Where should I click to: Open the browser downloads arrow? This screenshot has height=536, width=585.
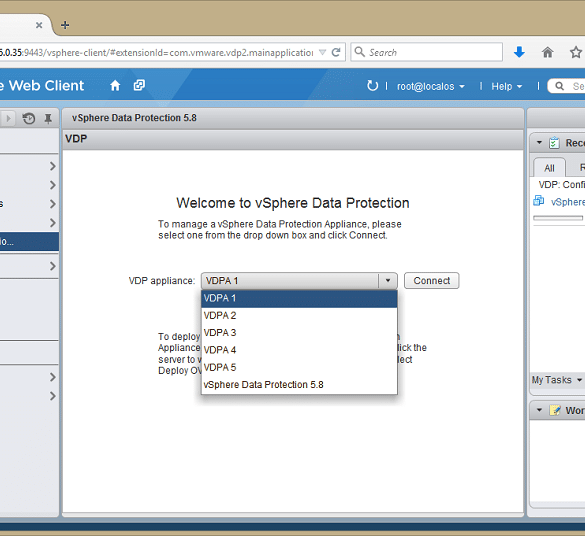click(x=519, y=52)
